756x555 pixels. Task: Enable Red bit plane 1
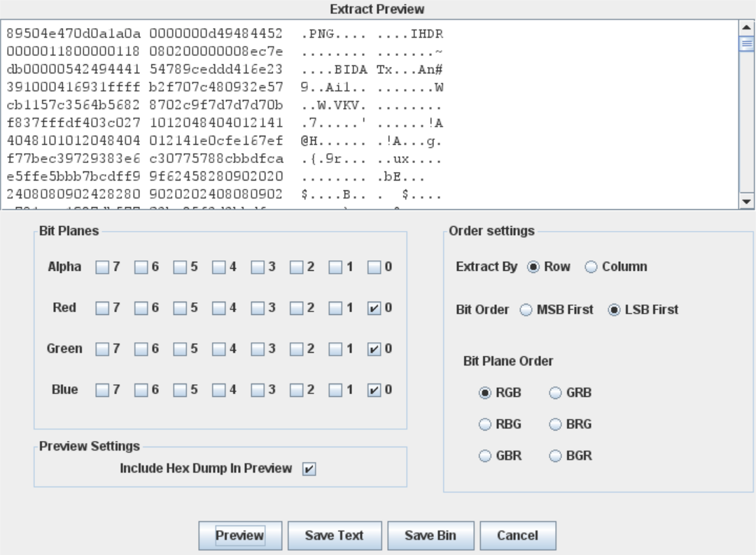335,308
